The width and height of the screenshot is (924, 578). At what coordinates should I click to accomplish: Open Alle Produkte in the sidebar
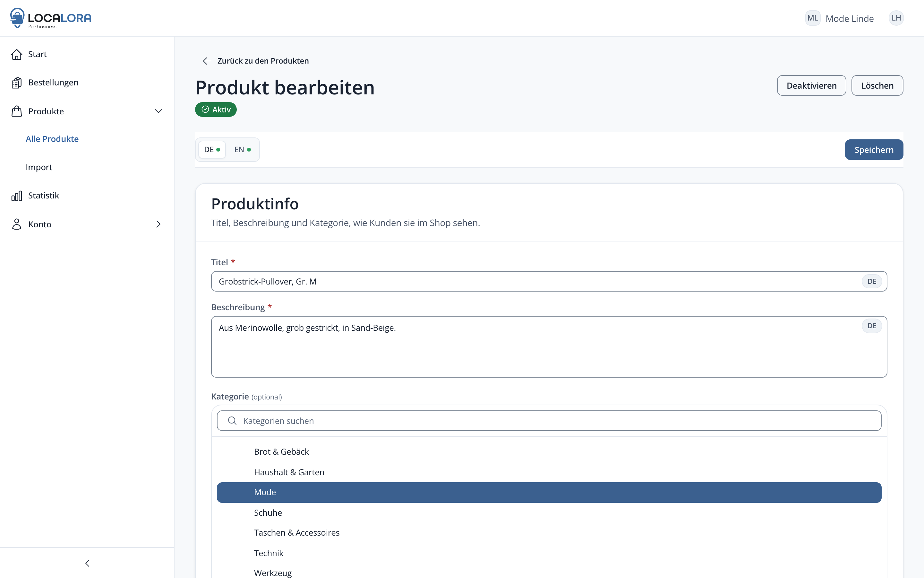[x=52, y=139]
